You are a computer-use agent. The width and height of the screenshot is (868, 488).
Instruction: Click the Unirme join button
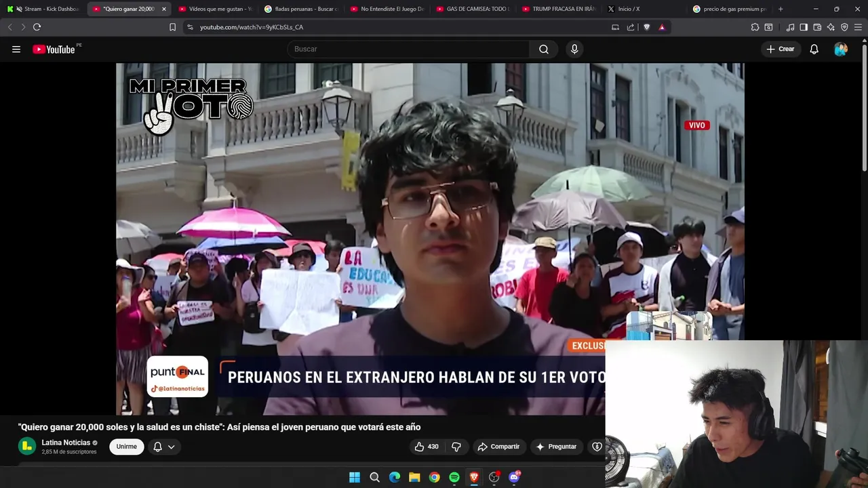126,447
